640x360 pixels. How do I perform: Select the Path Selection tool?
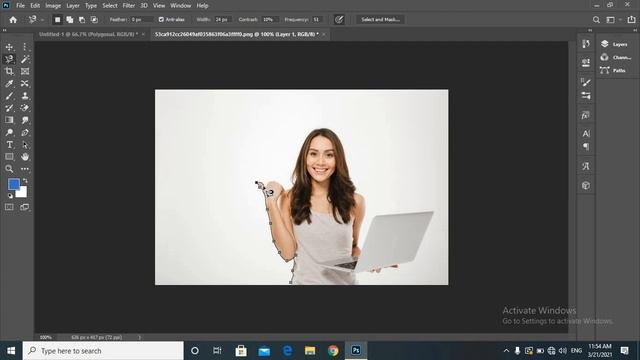[25, 144]
